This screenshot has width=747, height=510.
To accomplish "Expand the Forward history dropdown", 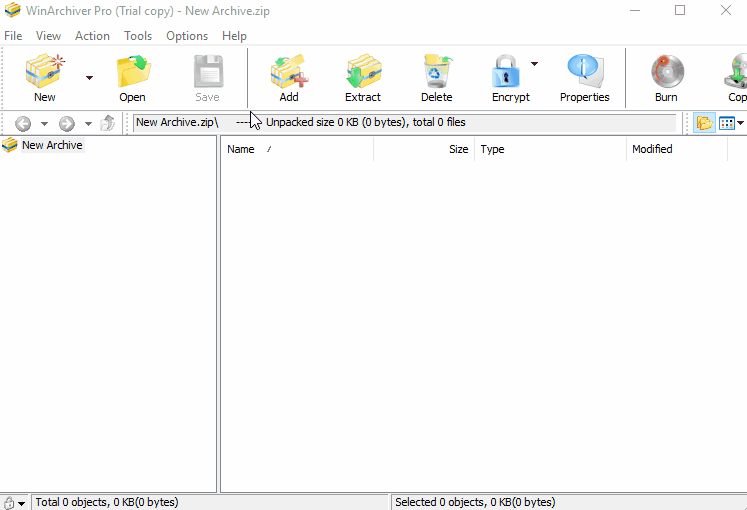I will pos(88,124).
